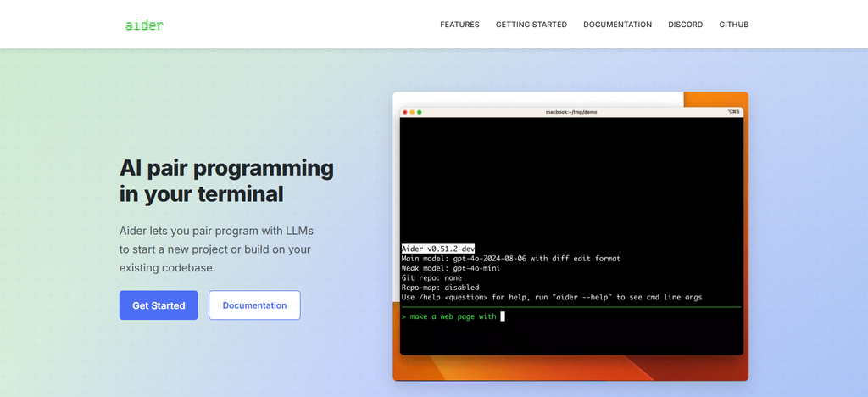Open the aider logo home link
Screen dimensions: 868x397
pyautogui.click(x=144, y=25)
